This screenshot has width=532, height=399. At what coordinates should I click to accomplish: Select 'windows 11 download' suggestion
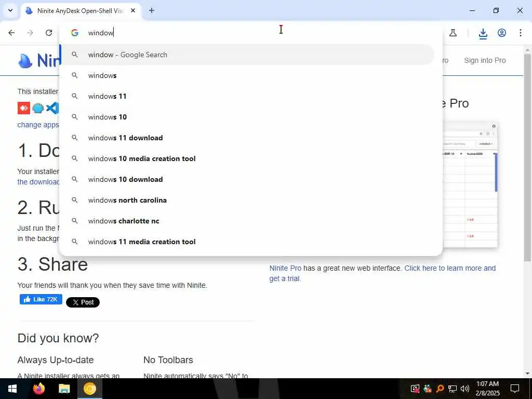click(x=247, y=138)
